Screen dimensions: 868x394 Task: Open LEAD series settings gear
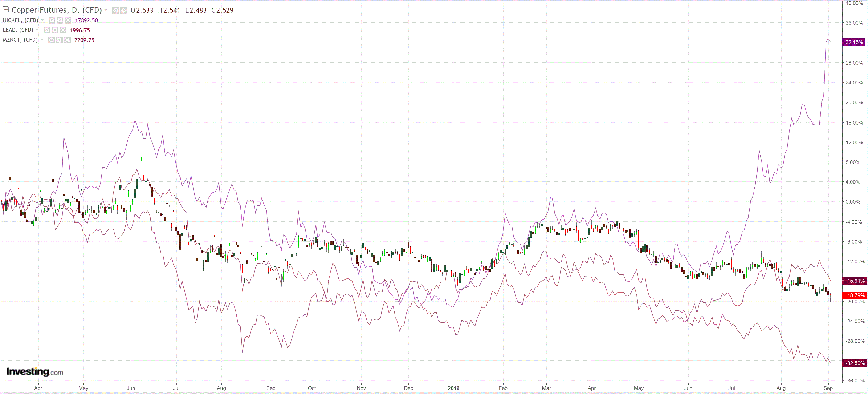coord(55,30)
